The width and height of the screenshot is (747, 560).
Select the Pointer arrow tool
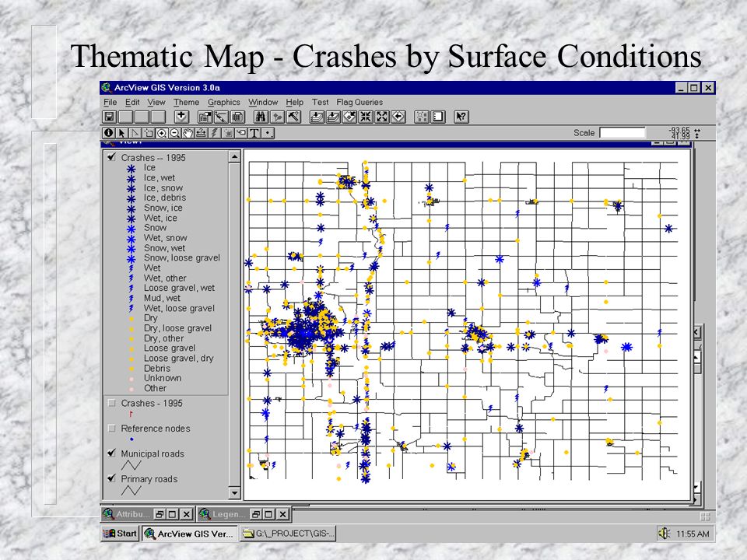[121, 133]
